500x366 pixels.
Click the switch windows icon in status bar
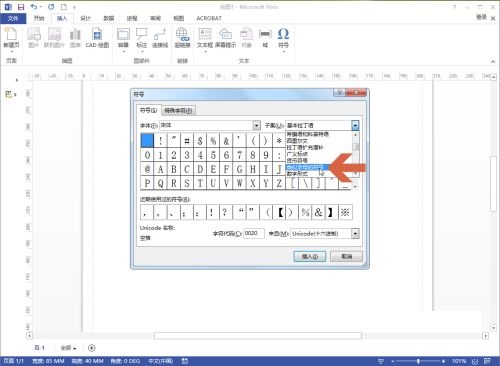[x=487, y=361]
